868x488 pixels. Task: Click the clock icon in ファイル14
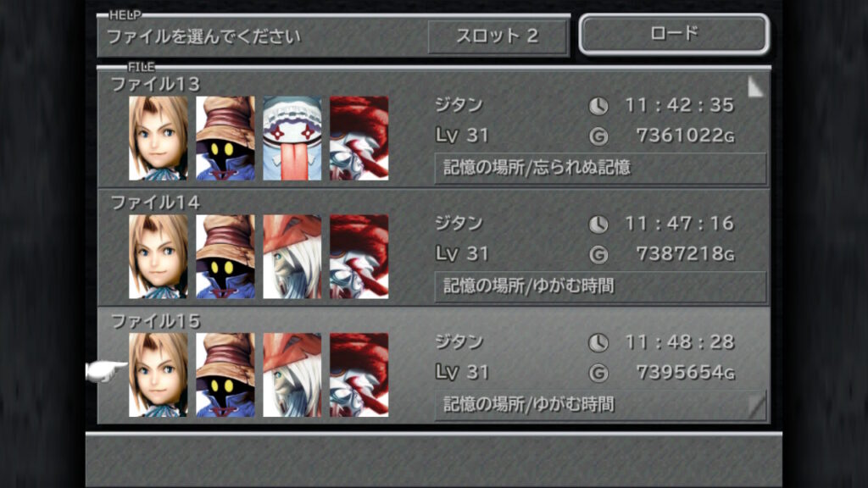(x=598, y=224)
